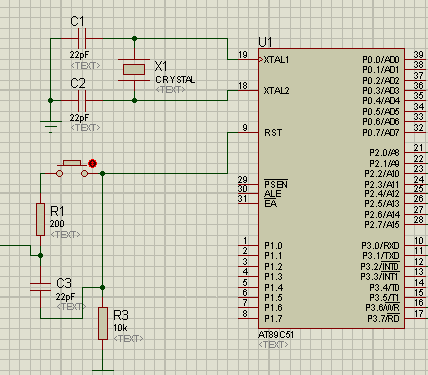
Task: Select the XTAL2 pin 18
Action: (248, 90)
